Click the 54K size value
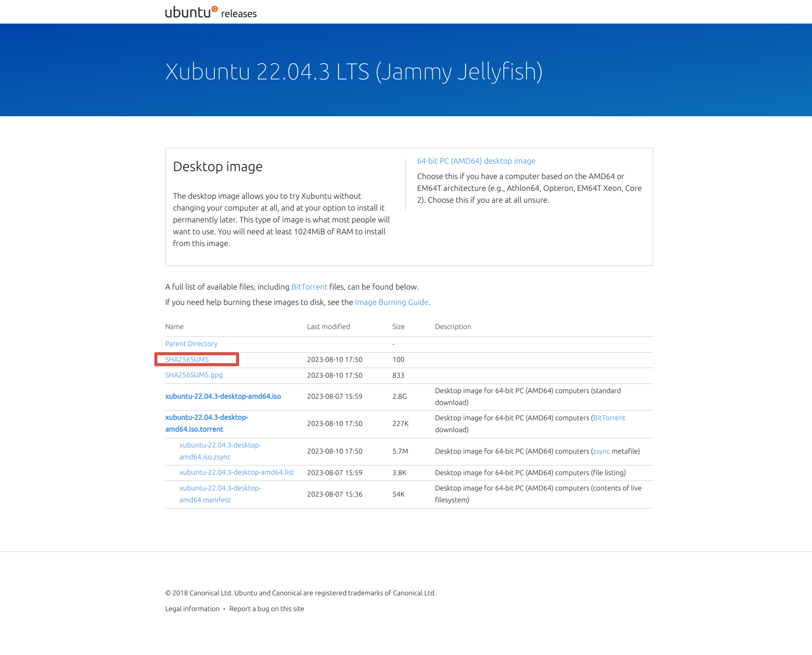Image resolution: width=812 pixels, height=655 pixels. [399, 494]
